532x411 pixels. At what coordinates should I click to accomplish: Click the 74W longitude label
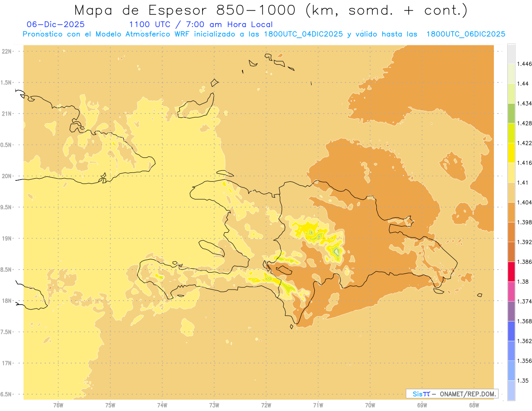pyautogui.click(x=162, y=405)
